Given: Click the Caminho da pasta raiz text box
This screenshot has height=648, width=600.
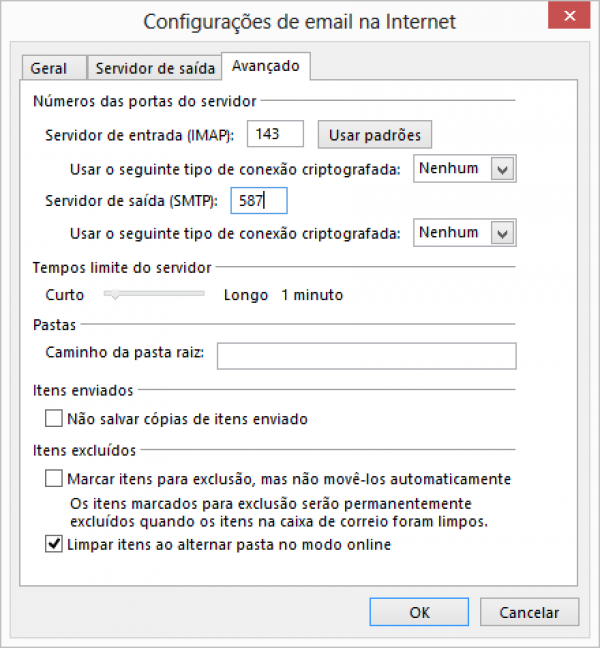Looking at the screenshot, I should 366,356.
